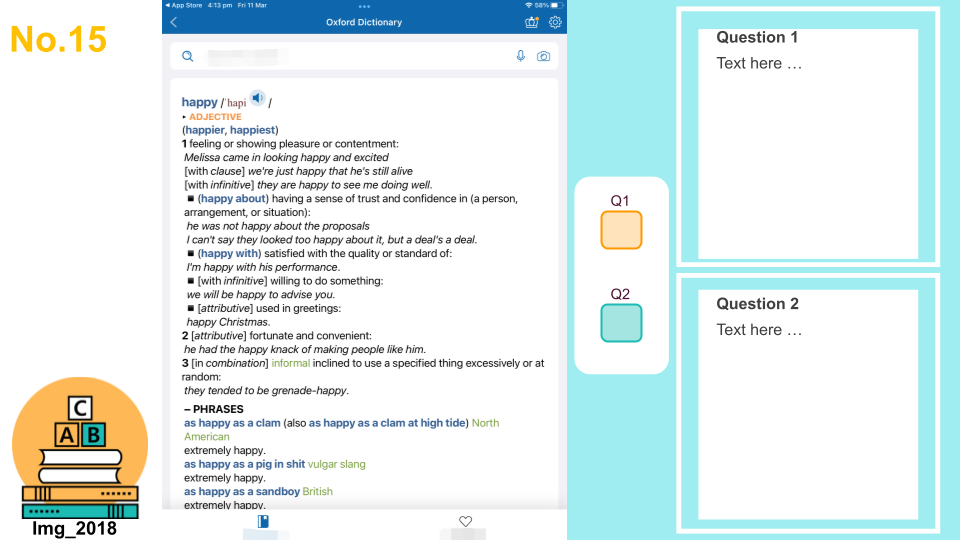
Task: Click the 'happy' headword
Action: (200, 102)
